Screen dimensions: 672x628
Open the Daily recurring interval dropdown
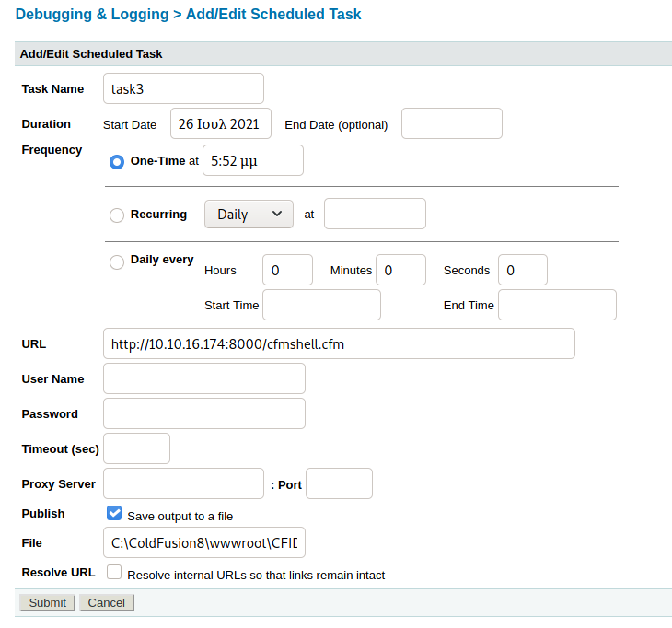click(249, 214)
